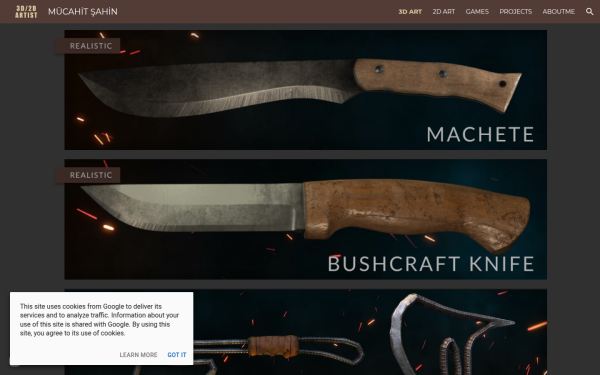Open the site search magnifier icon
Image resolution: width=600 pixels, height=375 pixels.
click(589, 11)
